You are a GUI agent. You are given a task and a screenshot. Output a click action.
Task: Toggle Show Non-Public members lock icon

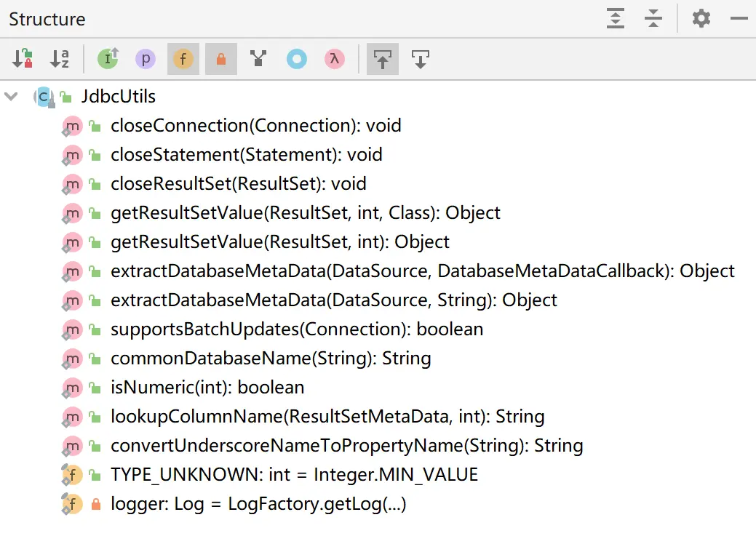point(220,59)
